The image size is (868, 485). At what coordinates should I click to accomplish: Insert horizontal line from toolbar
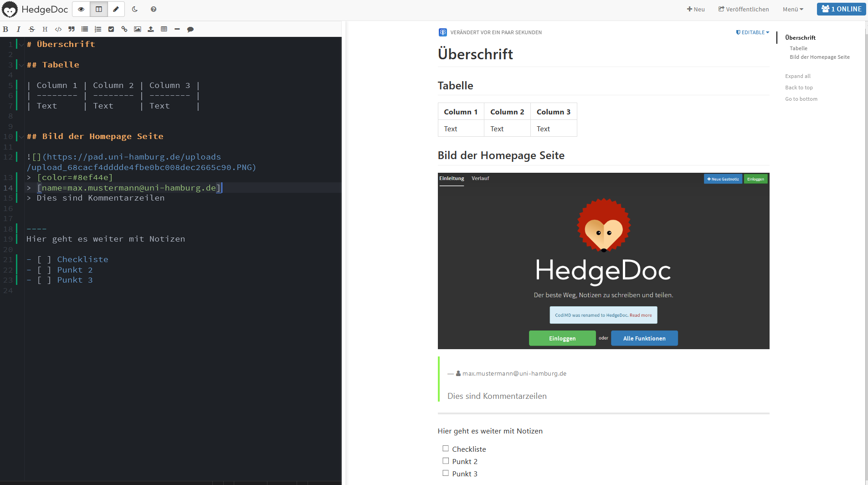pyautogui.click(x=177, y=29)
